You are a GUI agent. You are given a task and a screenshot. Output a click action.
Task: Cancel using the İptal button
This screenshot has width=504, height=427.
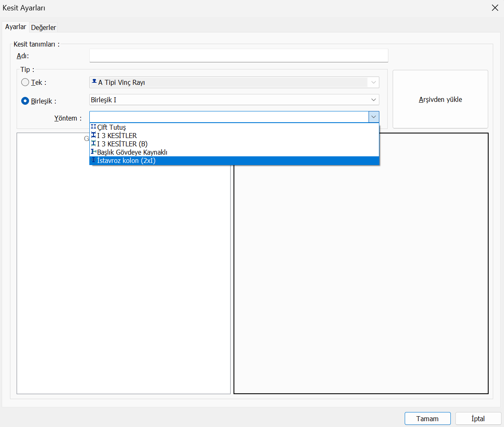478,419
